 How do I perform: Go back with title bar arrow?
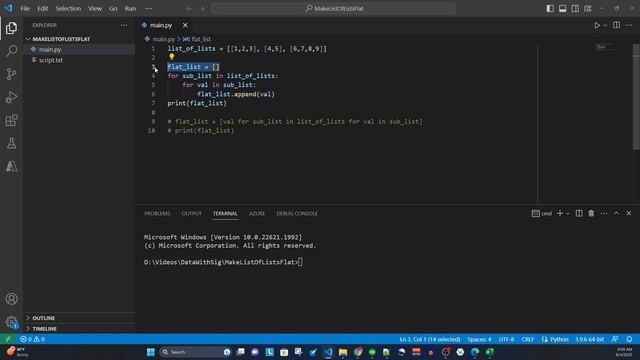click(x=189, y=9)
